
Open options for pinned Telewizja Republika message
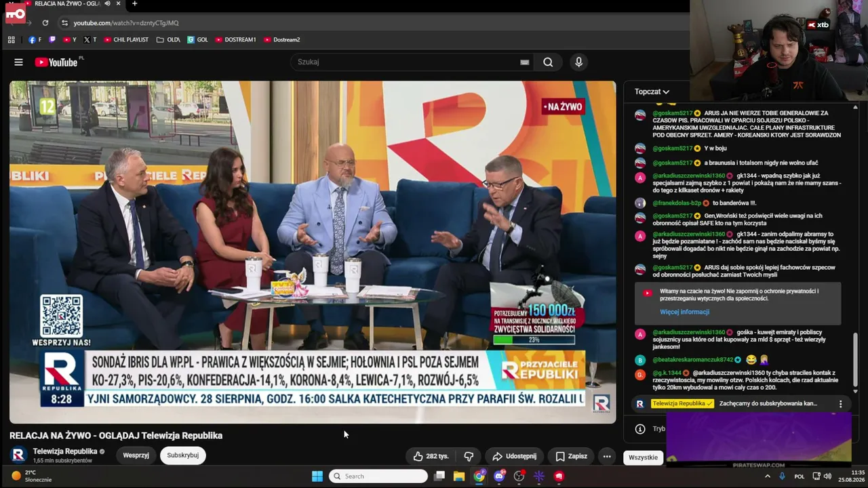(x=840, y=404)
